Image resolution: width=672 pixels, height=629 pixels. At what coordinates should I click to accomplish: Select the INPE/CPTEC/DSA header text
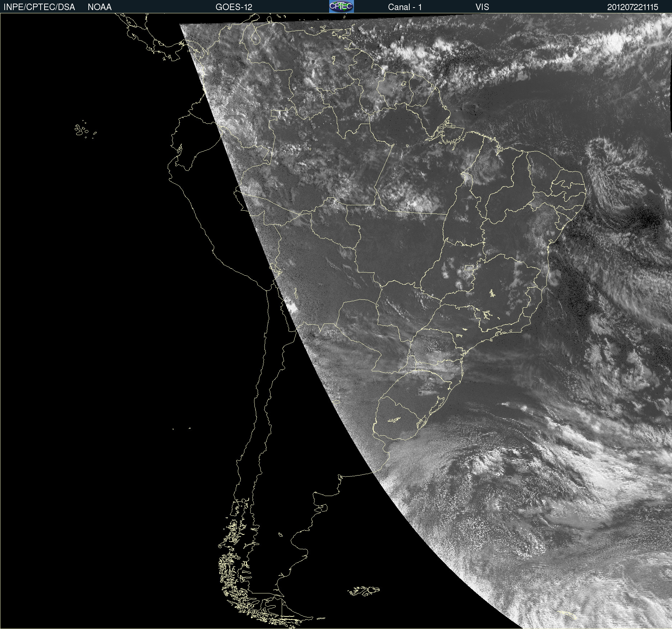(x=39, y=7)
